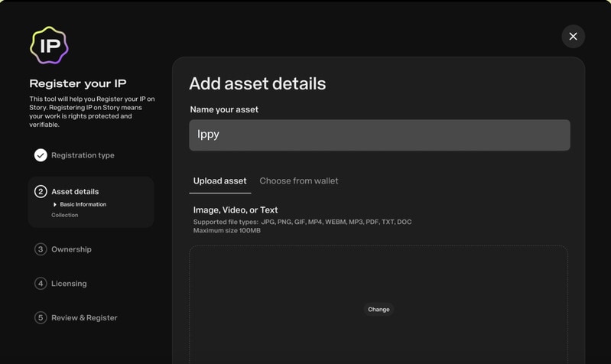Click the dashed upload drop zone
611x364 pixels.
pyautogui.click(x=379, y=275)
